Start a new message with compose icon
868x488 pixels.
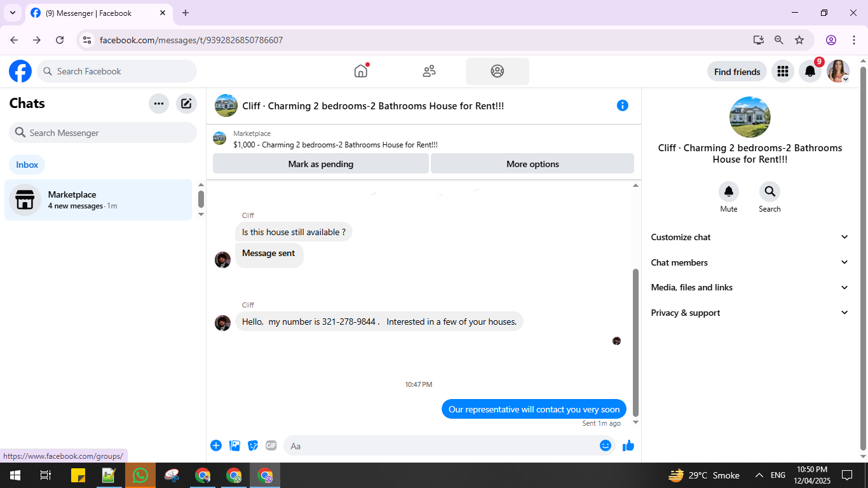pyautogui.click(x=186, y=104)
